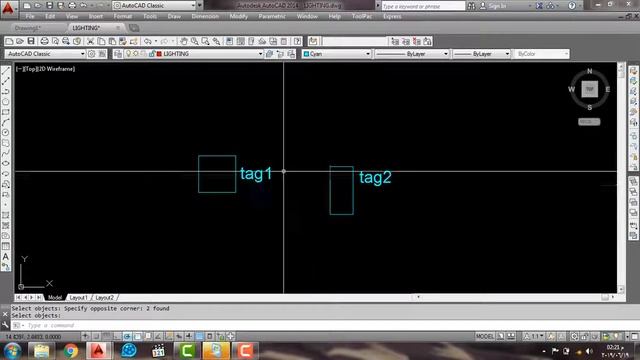The width and height of the screenshot is (640, 360).
Task: Click the Undo arrow icon in Standard toolbar
Action: coord(148,41)
